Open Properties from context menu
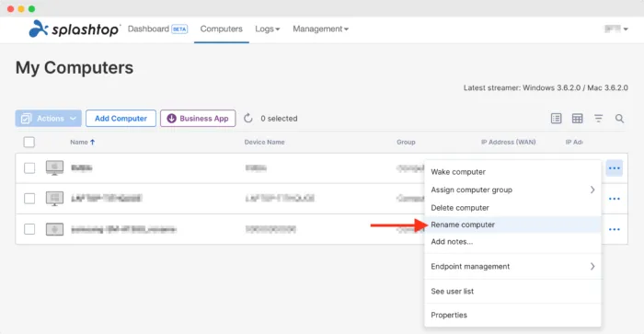The height and width of the screenshot is (334, 644). click(x=512, y=315)
